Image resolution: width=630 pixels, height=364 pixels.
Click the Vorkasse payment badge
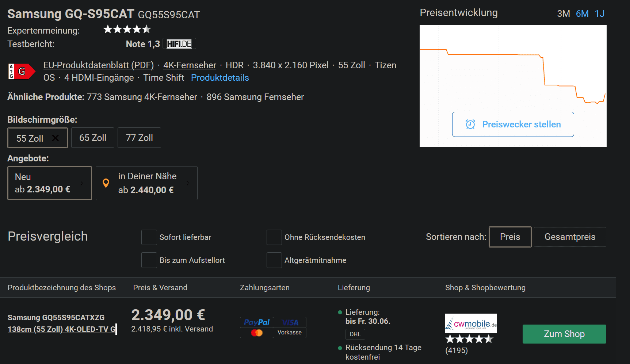pos(290,333)
